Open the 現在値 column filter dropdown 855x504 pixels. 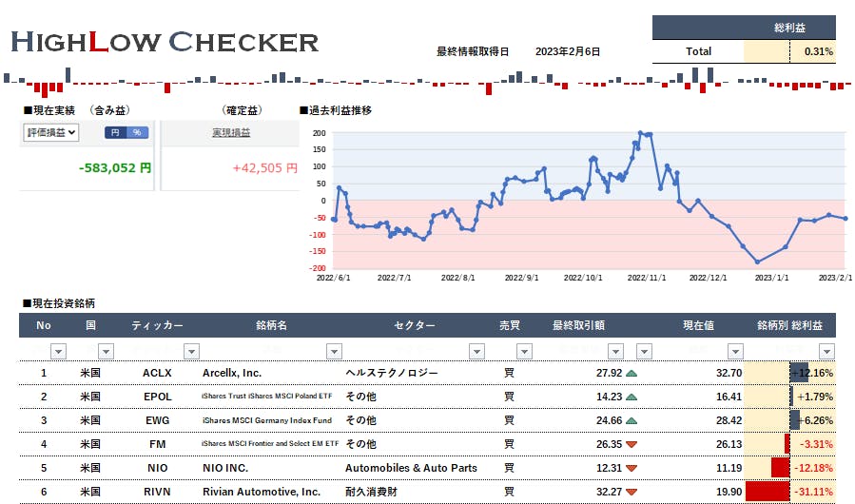click(x=734, y=351)
